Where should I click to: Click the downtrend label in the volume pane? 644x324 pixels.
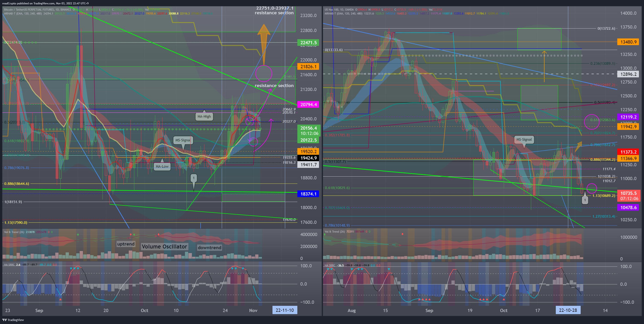[x=210, y=248]
